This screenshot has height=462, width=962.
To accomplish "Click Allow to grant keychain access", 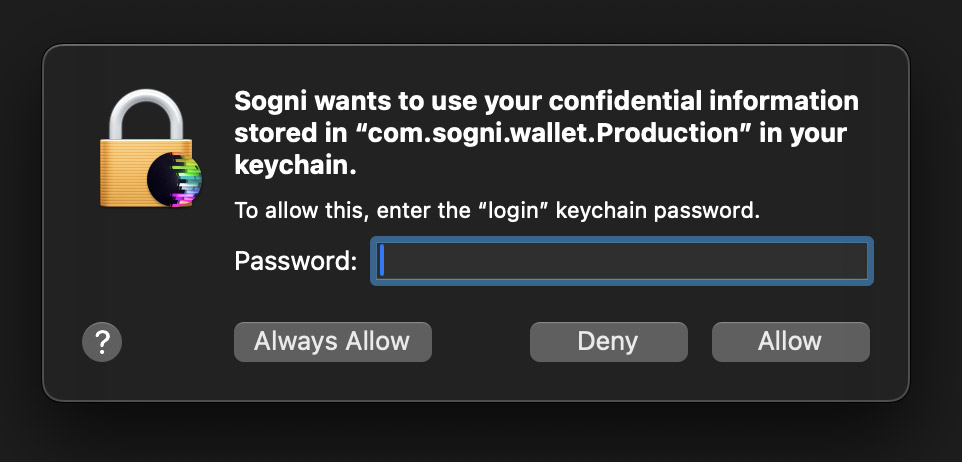I will (x=790, y=342).
